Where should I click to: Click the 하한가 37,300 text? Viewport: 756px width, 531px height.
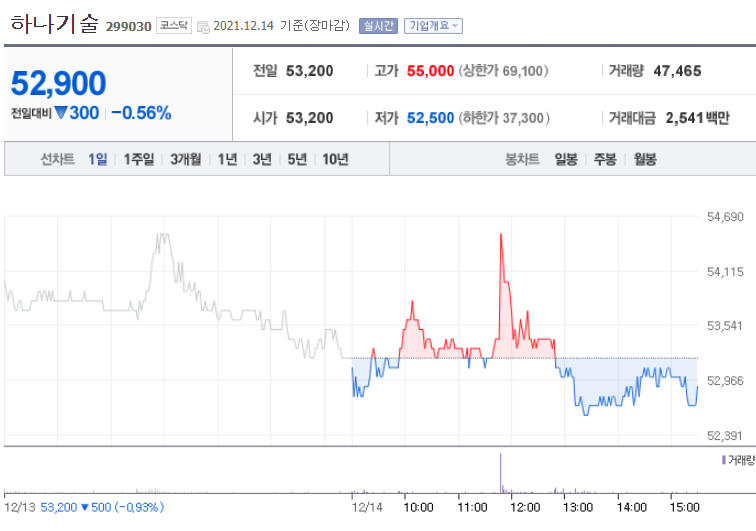(x=504, y=118)
